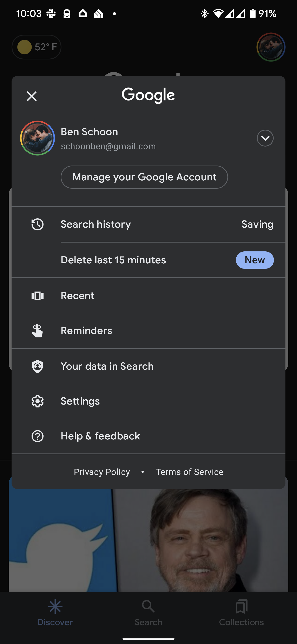This screenshot has width=297, height=644.
Task: Tap the Your data shield icon
Action: [x=38, y=366]
